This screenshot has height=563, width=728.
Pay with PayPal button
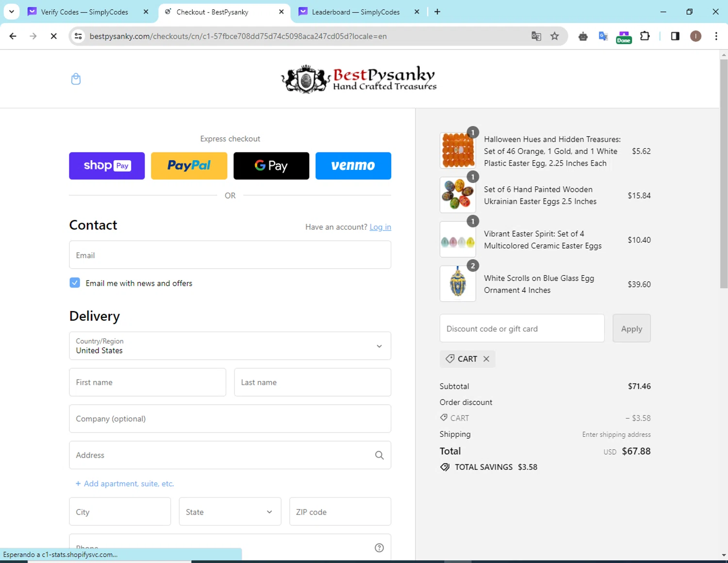point(189,166)
